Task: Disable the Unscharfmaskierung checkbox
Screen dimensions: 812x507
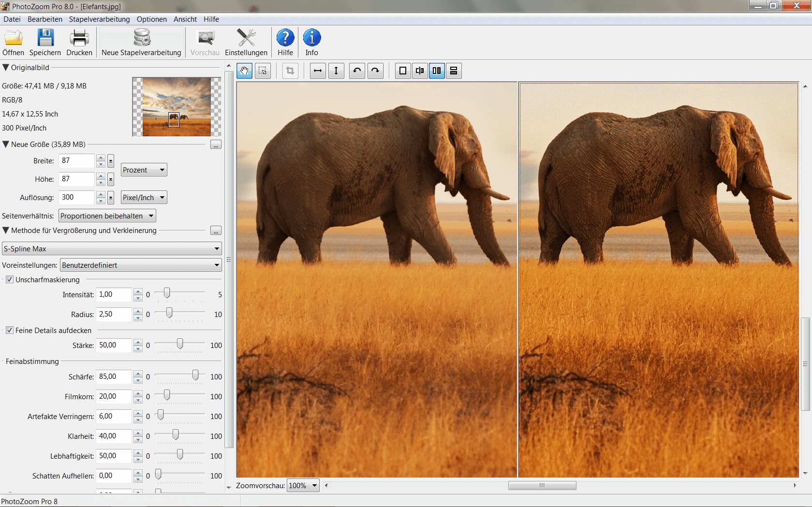Action: (x=10, y=279)
